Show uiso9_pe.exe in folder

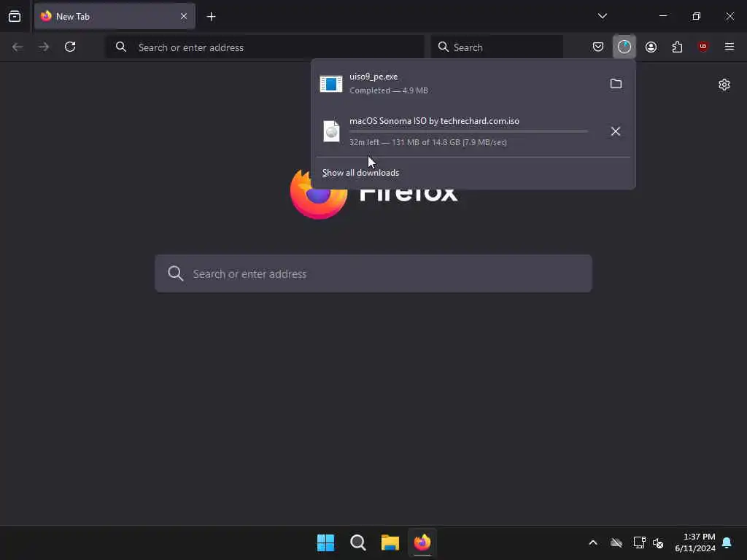[616, 84]
